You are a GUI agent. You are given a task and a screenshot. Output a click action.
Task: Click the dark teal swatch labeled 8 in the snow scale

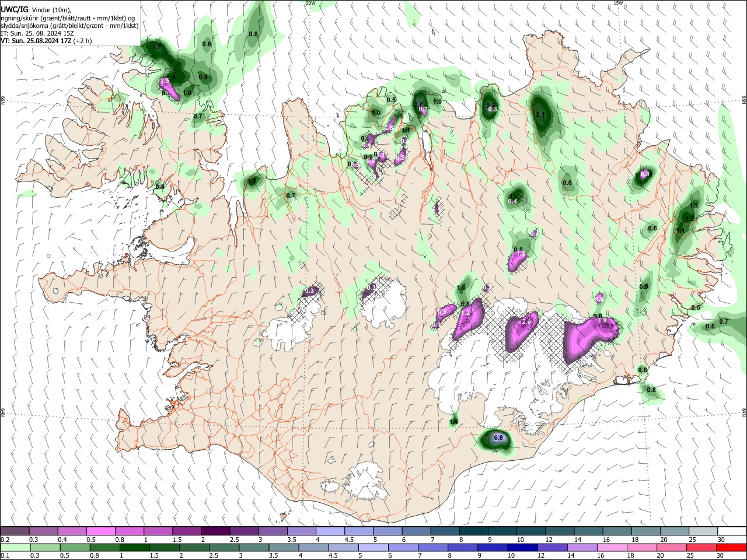[x=473, y=531]
